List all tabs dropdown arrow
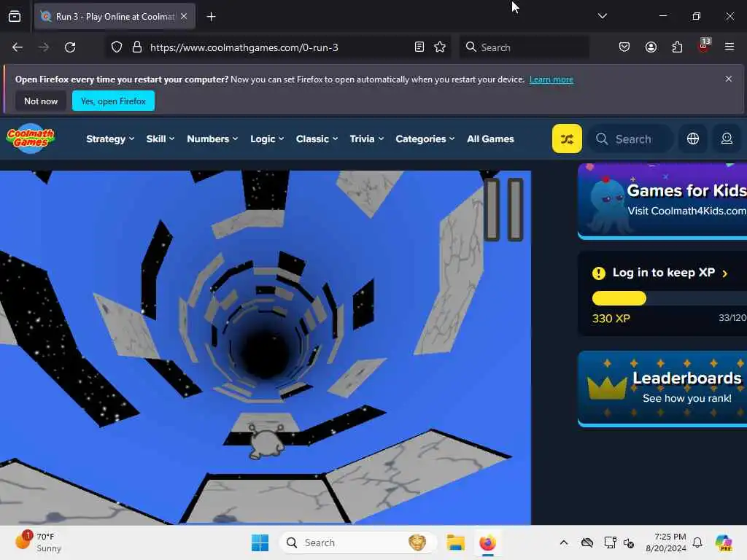The height and width of the screenshot is (560, 747). pos(602,16)
